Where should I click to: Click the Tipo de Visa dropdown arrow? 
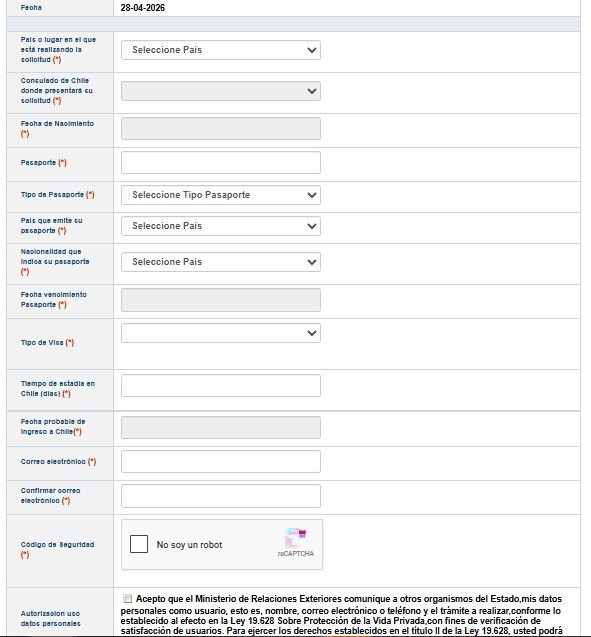(312, 333)
